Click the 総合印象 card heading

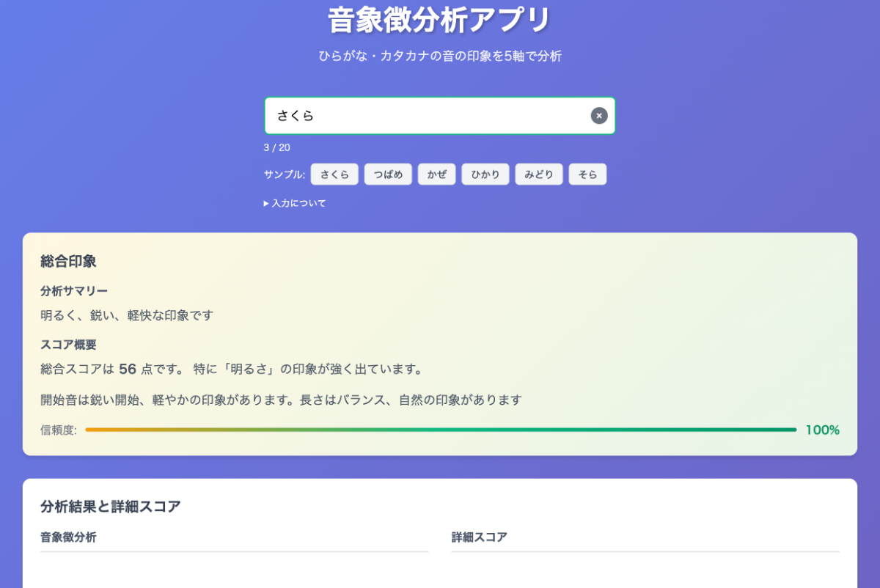tap(68, 261)
